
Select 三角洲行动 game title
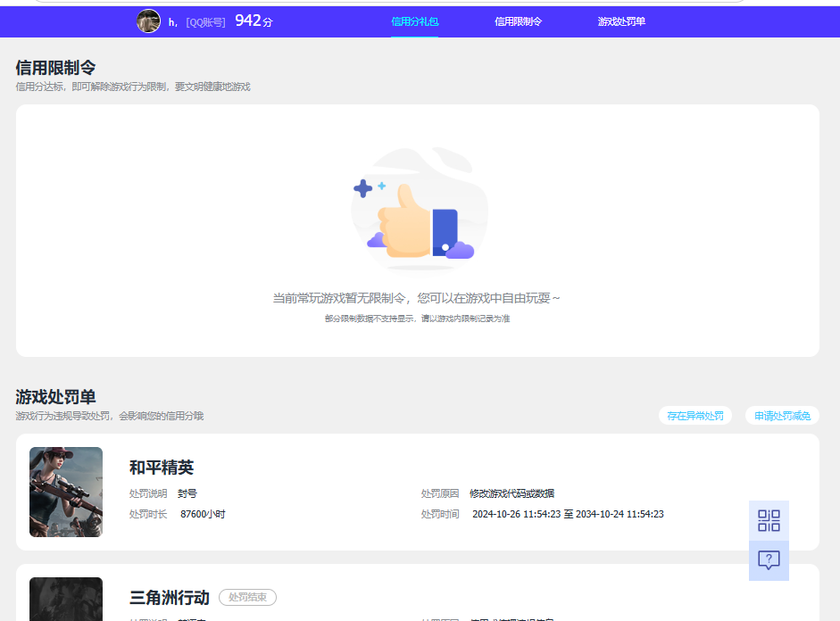pyautogui.click(x=170, y=598)
